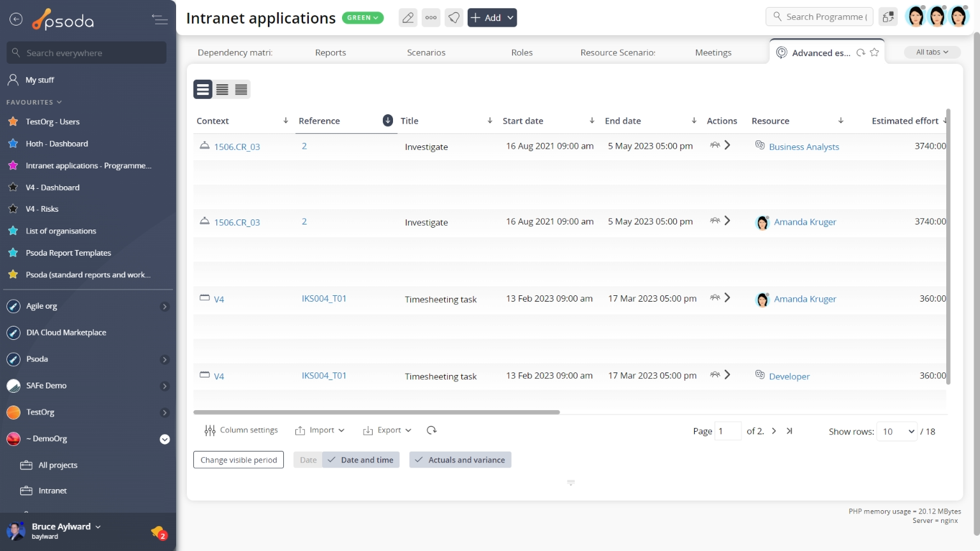Switch to Scenarios tab
The width and height of the screenshot is (980, 551).
[x=426, y=53]
